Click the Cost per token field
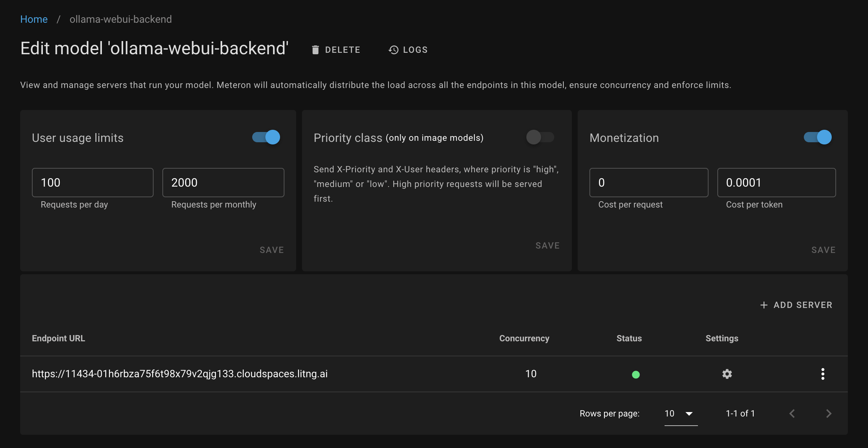 tap(776, 183)
